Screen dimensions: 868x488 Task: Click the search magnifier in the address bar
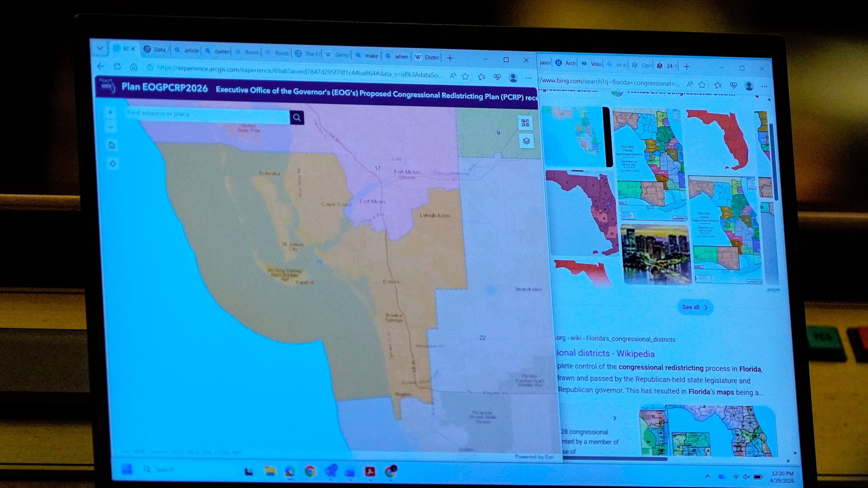[x=297, y=117]
